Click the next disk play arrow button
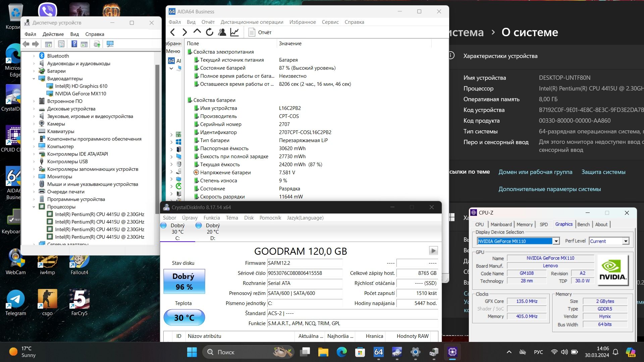Screen dimensions: 644x362 [x=433, y=250]
